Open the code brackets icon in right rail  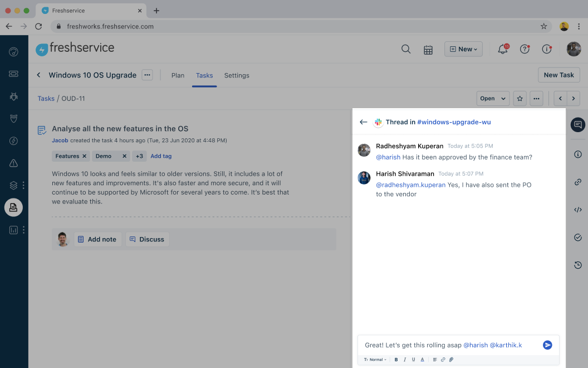[578, 210]
